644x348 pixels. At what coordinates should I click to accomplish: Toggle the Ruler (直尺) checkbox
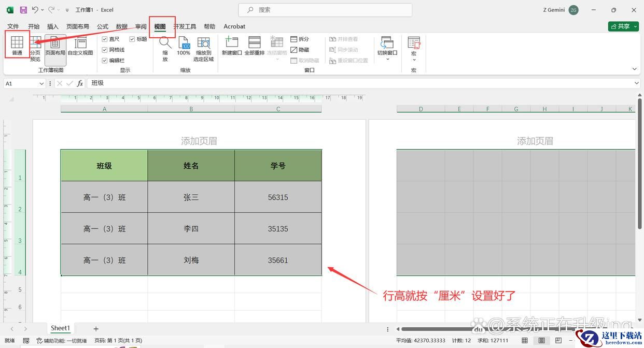(x=105, y=39)
